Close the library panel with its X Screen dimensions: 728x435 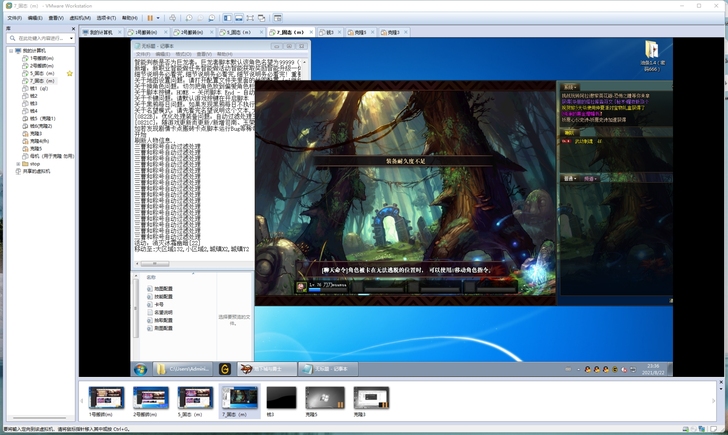click(x=72, y=29)
